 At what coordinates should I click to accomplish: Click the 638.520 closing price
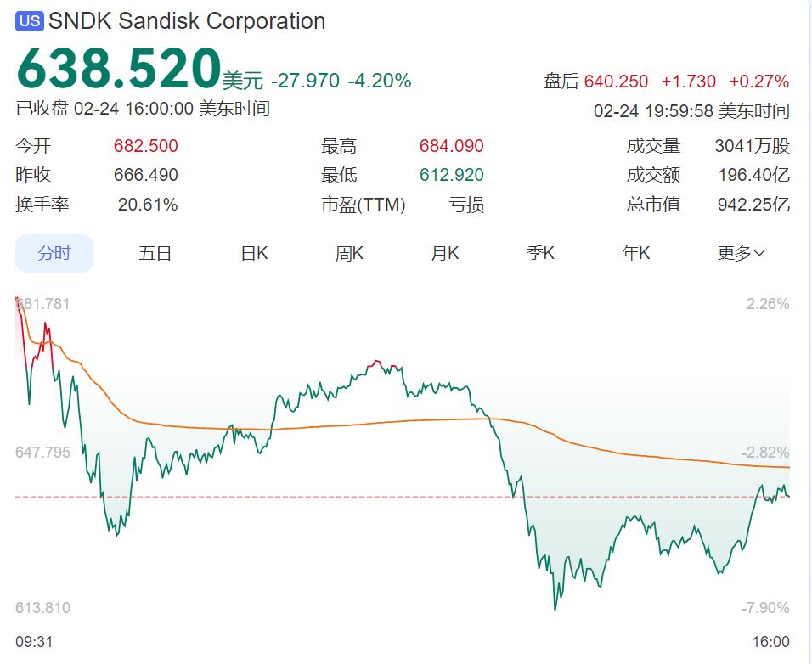118,69
